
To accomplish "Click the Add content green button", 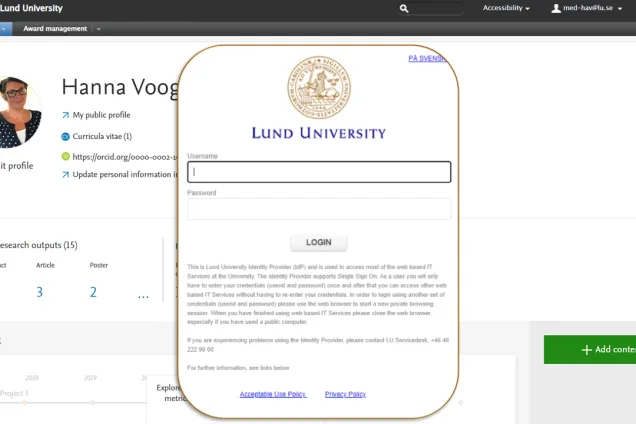I will [x=590, y=349].
